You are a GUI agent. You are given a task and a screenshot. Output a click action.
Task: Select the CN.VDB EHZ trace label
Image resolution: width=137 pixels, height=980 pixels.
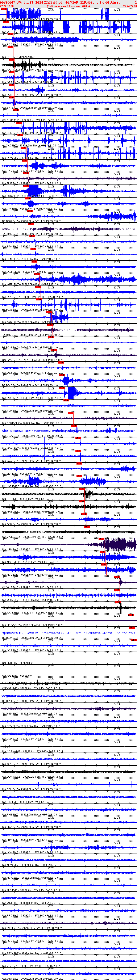[17, 675]
